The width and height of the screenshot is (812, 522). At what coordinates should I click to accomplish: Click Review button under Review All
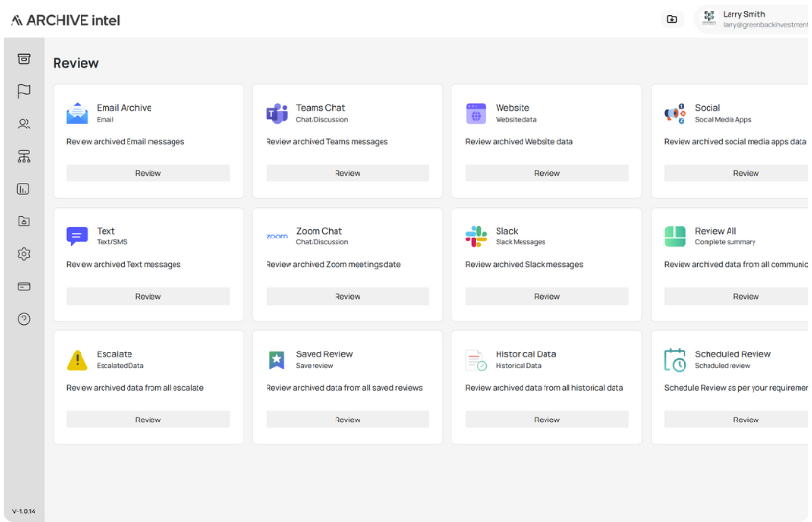[x=737, y=296]
